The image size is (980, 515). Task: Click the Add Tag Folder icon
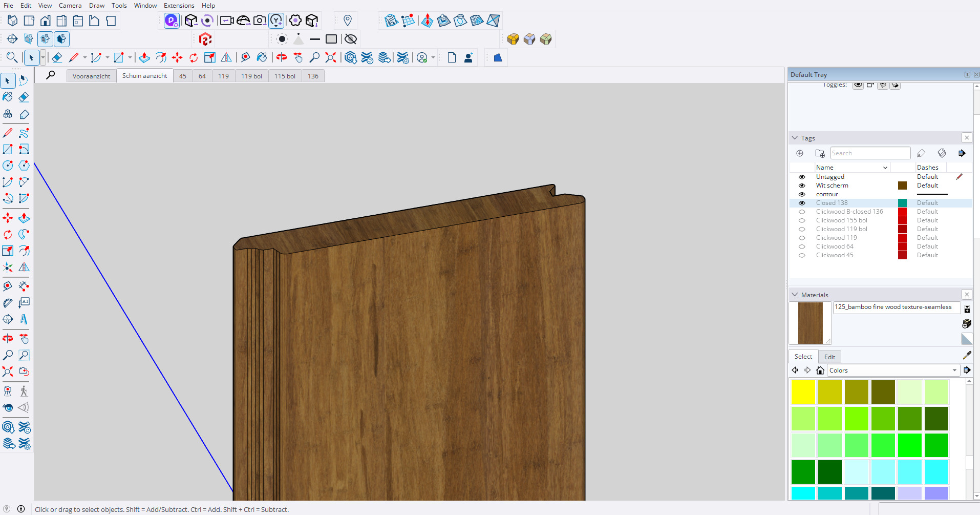point(819,153)
